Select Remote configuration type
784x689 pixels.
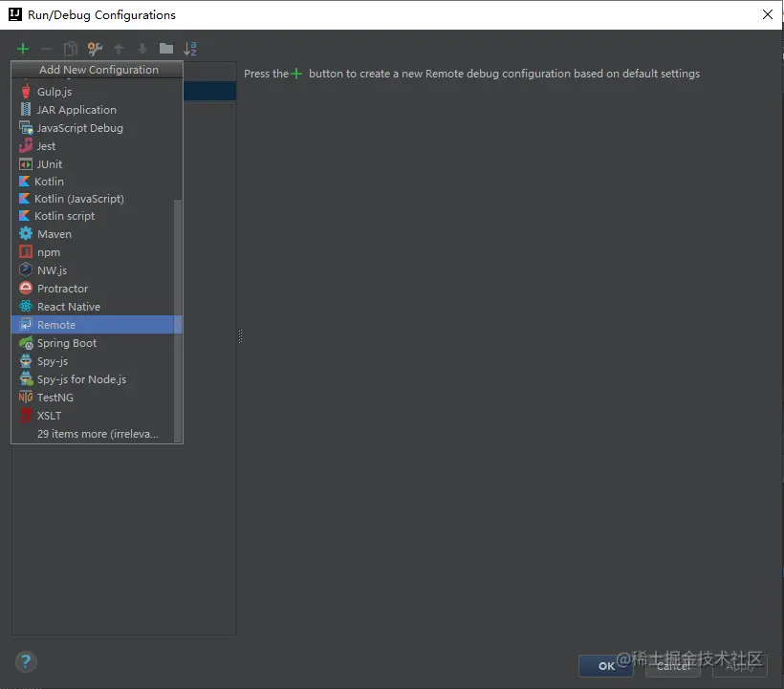coord(97,325)
